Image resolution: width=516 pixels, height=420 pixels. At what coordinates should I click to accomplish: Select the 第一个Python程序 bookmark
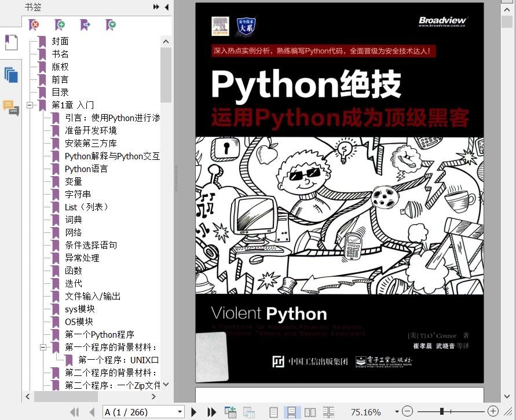pyautogui.click(x=100, y=334)
